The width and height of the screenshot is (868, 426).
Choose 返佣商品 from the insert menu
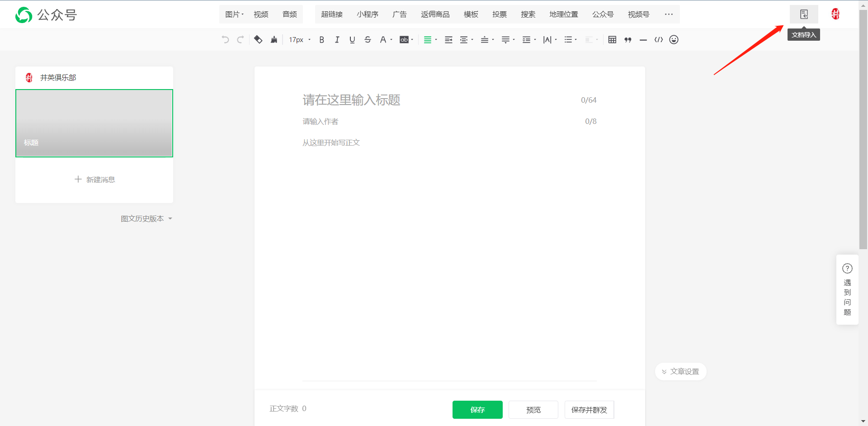coord(435,14)
